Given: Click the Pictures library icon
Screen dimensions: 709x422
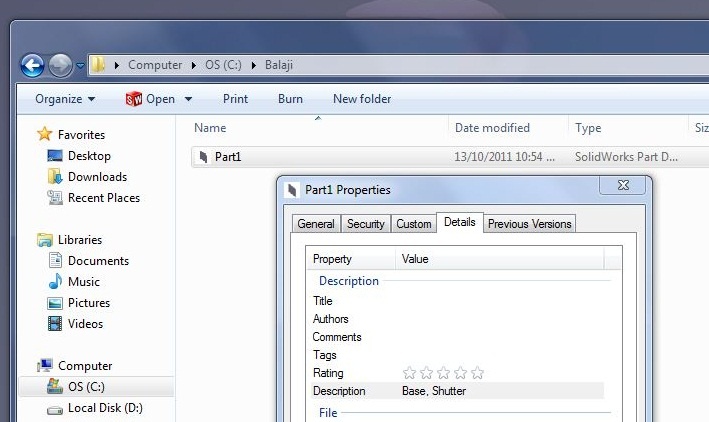Looking at the screenshot, I should (55, 303).
